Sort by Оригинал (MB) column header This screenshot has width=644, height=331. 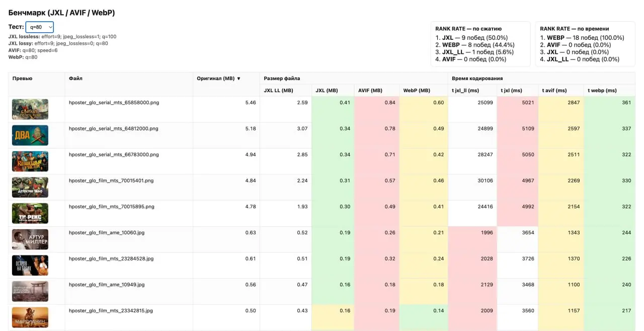click(219, 79)
